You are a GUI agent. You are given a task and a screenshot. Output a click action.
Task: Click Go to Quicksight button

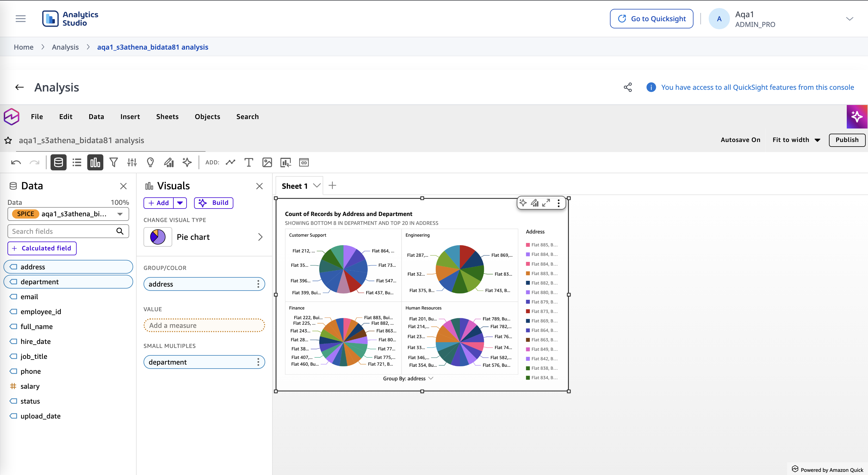pos(651,19)
